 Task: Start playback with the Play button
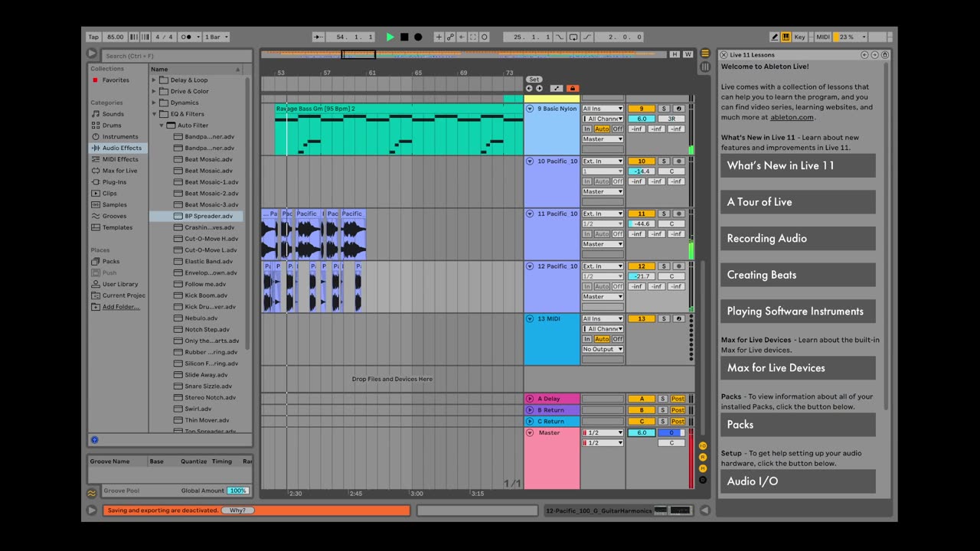(390, 37)
